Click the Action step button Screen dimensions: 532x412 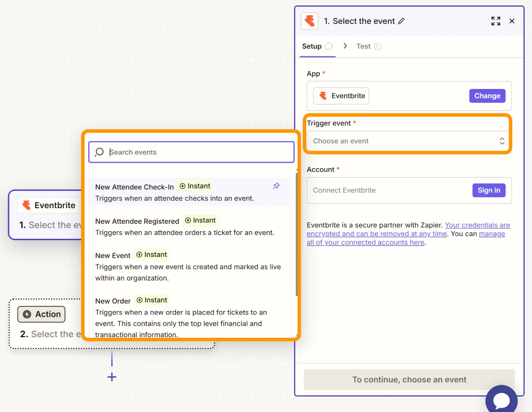[41, 314]
